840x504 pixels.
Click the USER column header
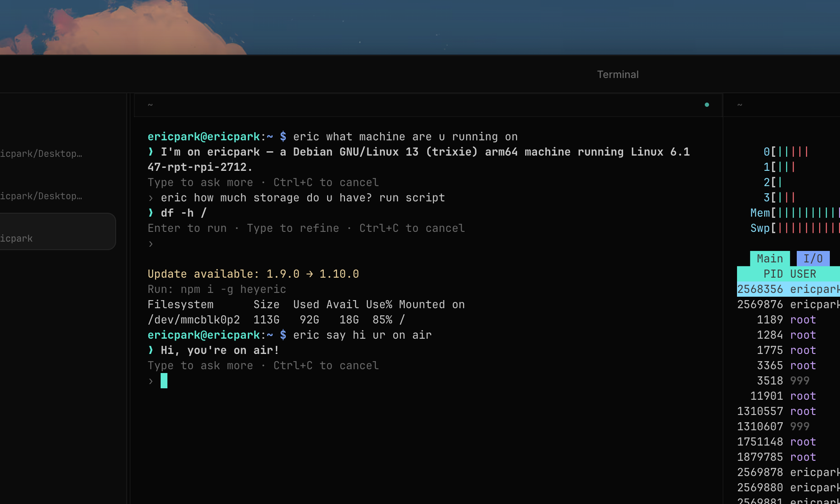click(x=803, y=274)
